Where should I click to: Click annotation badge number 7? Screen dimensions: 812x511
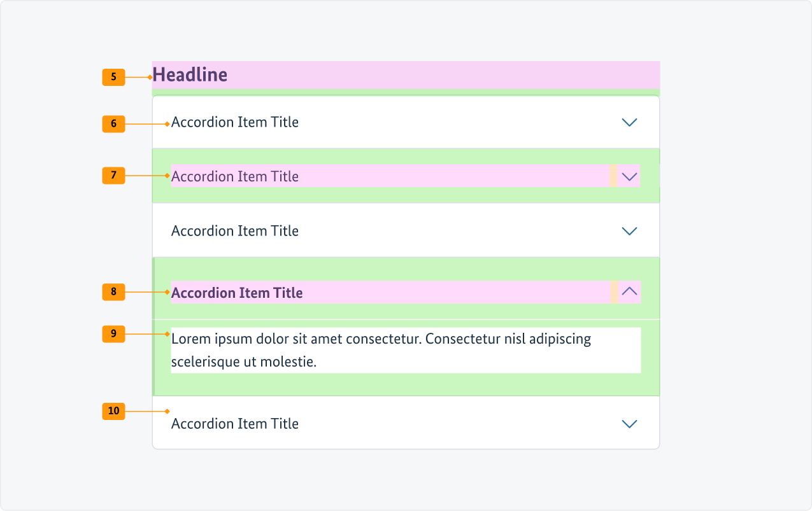tap(113, 175)
